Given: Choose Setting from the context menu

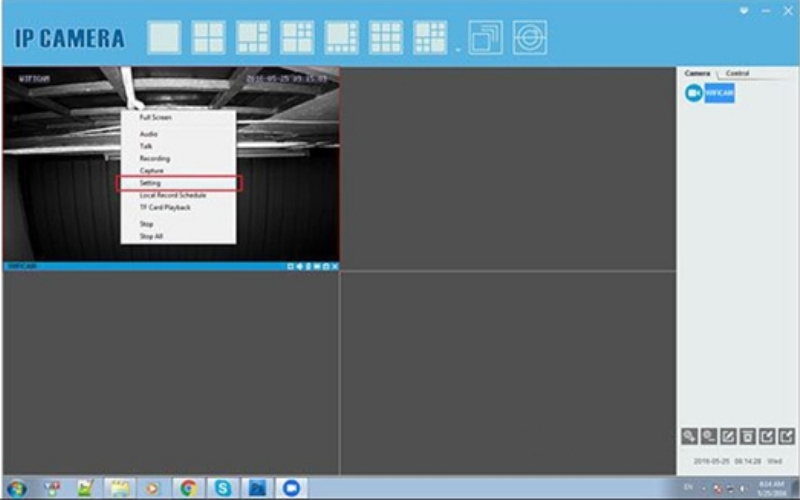Looking at the screenshot, I should (150, 183).
